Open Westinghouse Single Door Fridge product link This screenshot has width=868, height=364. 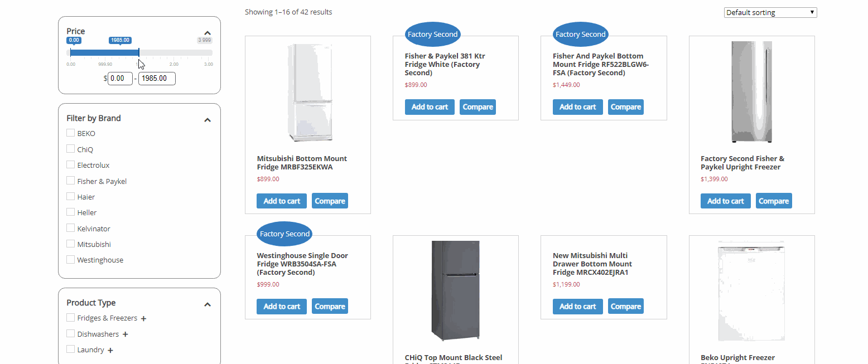(302, 264)
